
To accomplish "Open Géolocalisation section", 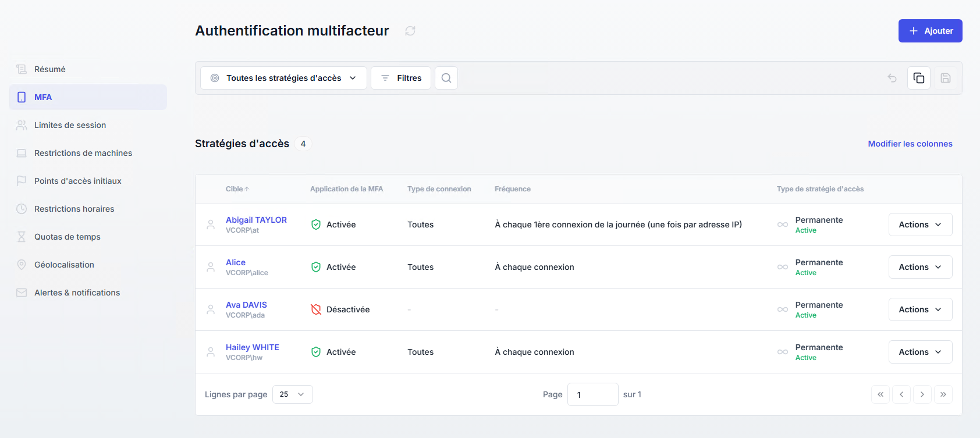I will click(88, 265).
